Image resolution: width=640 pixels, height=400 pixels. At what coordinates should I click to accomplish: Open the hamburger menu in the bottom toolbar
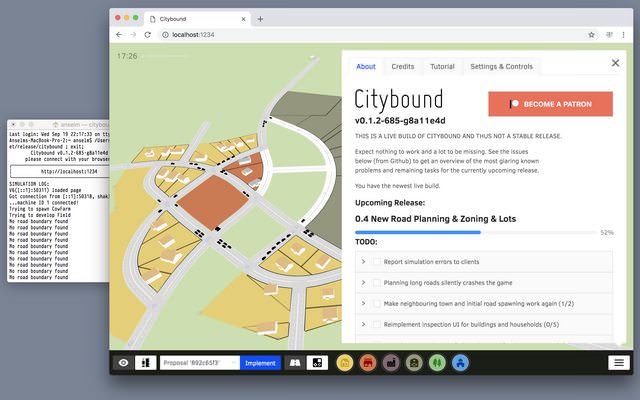point(619,362)
